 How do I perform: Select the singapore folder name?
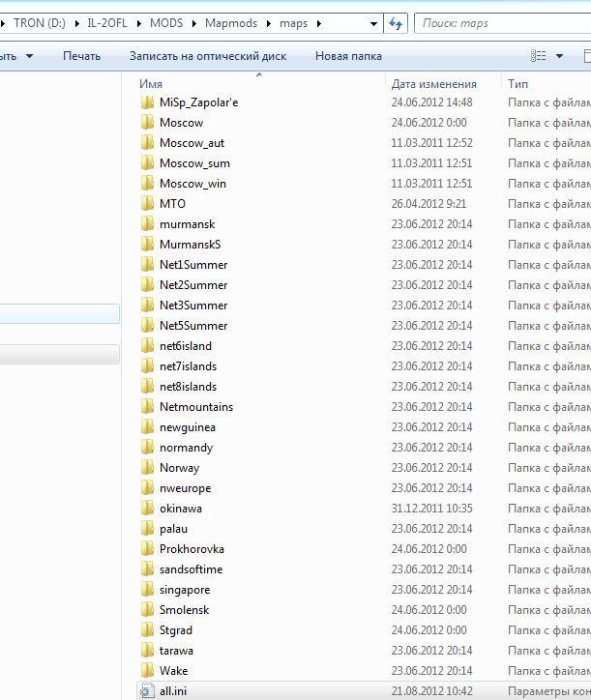(185, 590)
